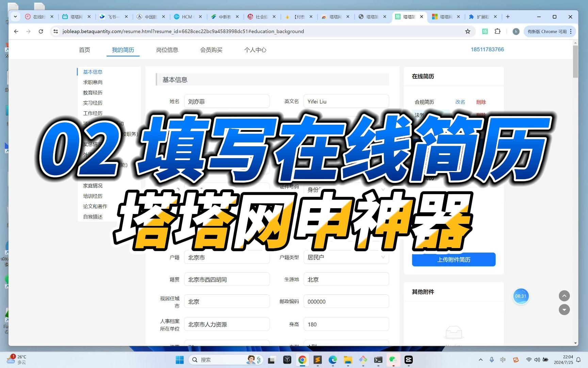Image resolution: width=588 pixels, height=368 pixels.
Task: Edit the 生源地 field containing 北京
Action: pyautogui.click(x=346, y=279)
